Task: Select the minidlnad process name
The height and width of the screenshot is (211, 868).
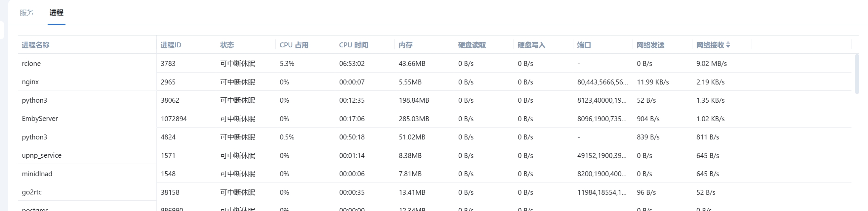Action: point(37,174)
